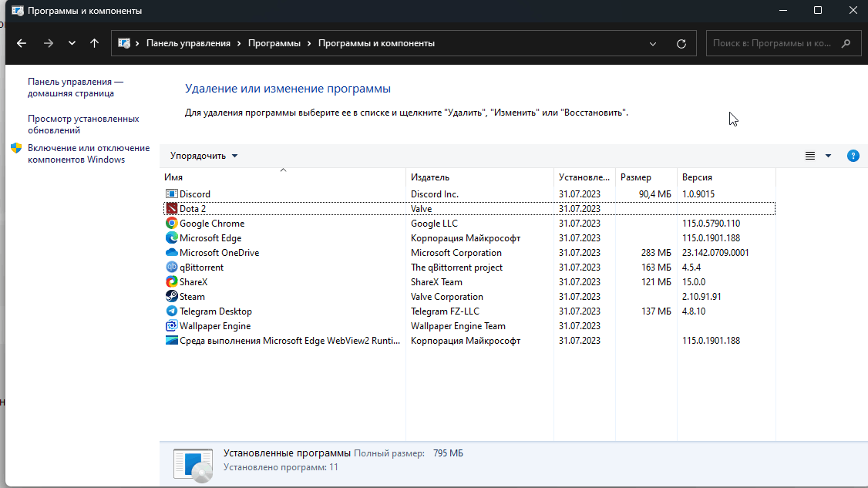This screenshot has height=488, width=868.
Task: Open Просмотр установленных обновлений link
Action: click(x=83, y=125)
